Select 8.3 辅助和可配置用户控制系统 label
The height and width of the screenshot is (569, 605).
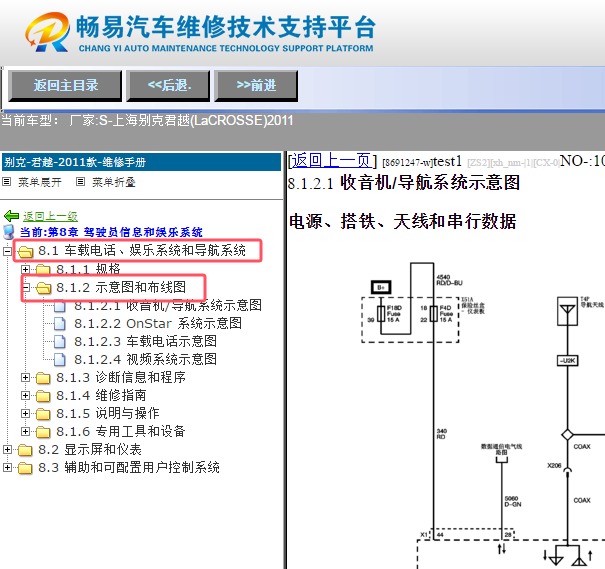[129, 468]
